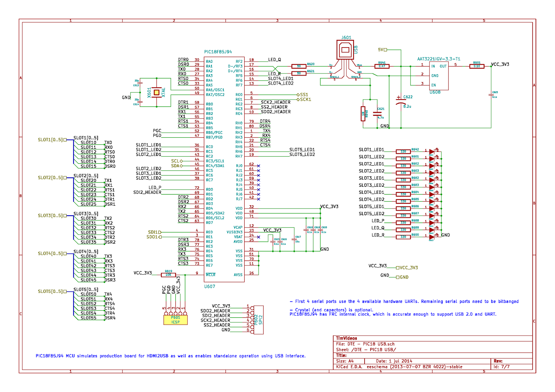Viewport: 555px width, 392px height.
Task: Click the note about MCU simulating production board
Action: [171, 356]
